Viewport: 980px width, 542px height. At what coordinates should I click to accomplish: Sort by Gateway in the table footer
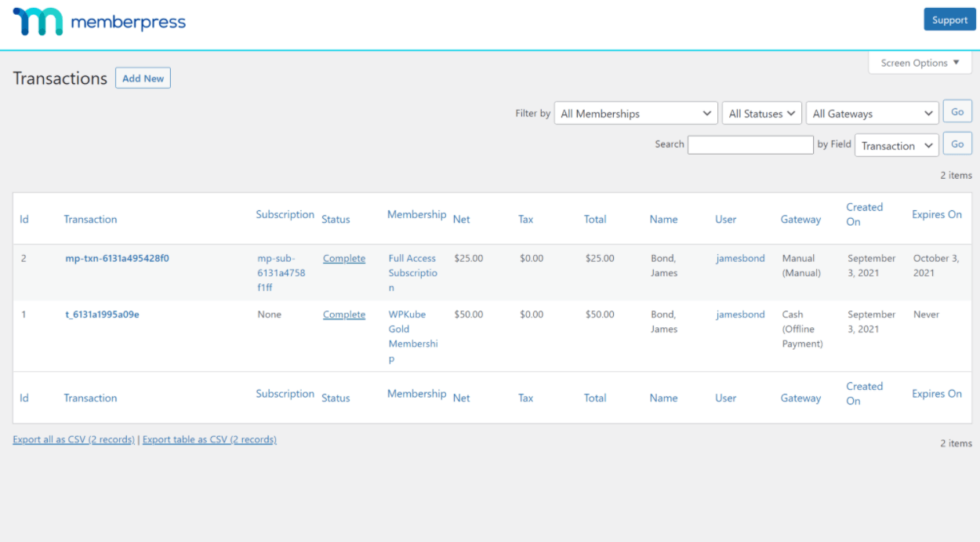[800, 398]
